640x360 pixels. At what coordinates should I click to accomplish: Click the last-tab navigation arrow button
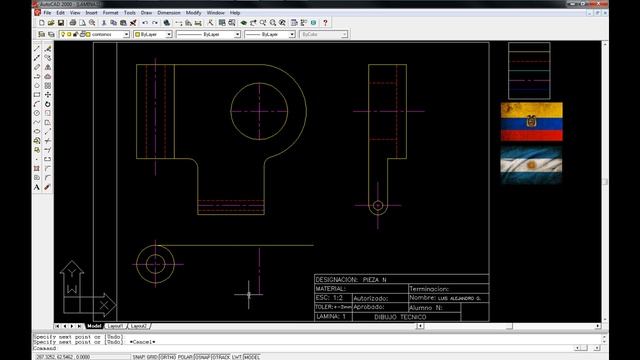(79, 326)
